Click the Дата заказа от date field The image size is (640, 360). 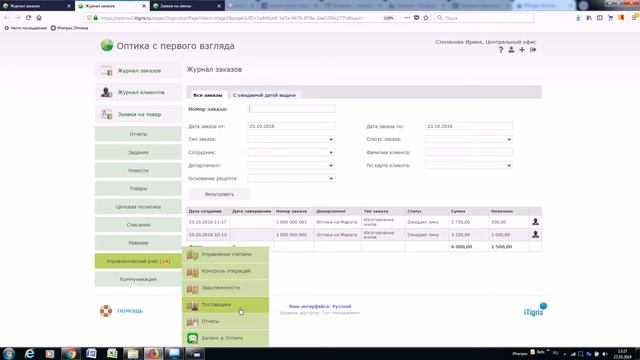click(291, 126)
